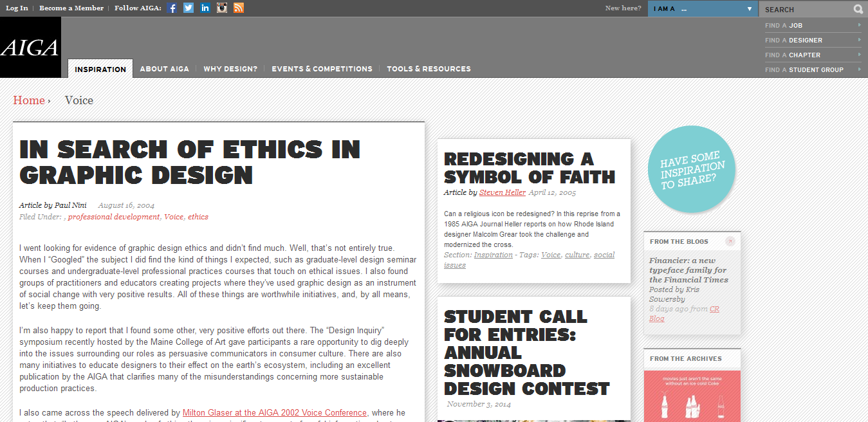This screenshot has width=868, height=422.
Task: Click 'From the Blogs' heading
Action: coord(679,242)
